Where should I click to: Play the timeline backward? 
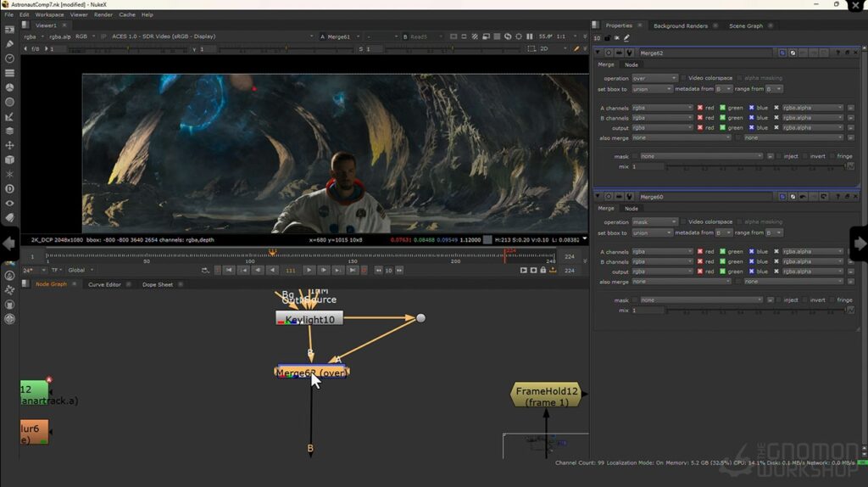(272, 271)
